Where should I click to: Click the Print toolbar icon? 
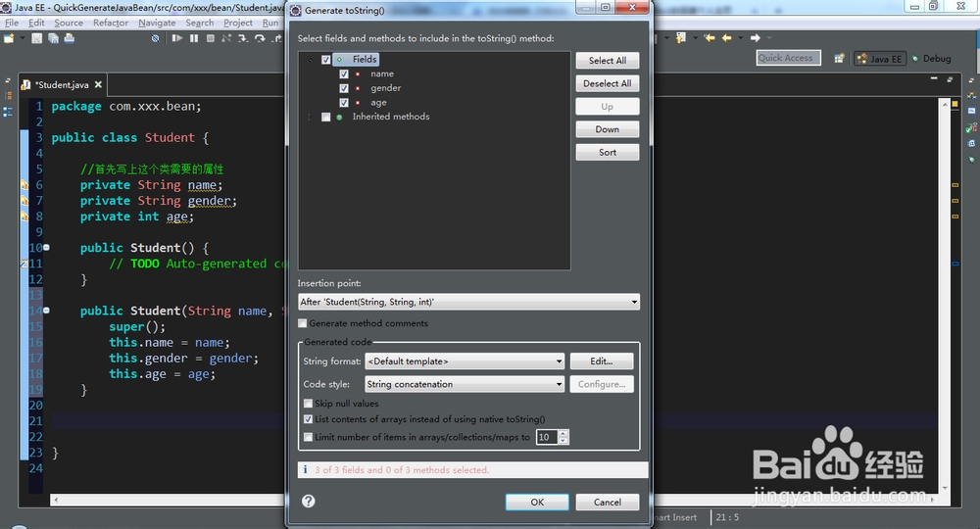pyautogui.click(x=69, y=38)
